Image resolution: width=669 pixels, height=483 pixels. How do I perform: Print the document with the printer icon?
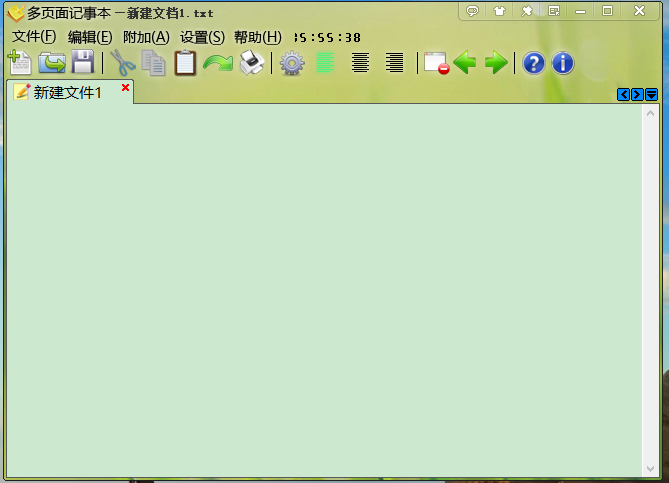(252, 63)
